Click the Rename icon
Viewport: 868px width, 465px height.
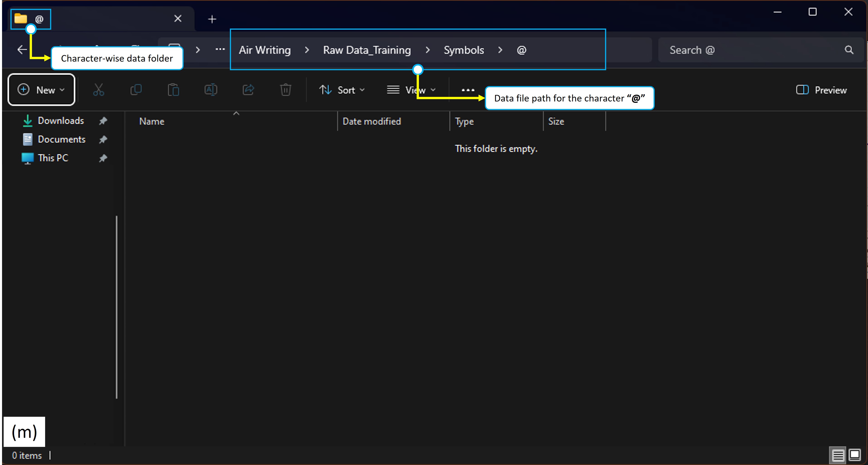point(211,90)
